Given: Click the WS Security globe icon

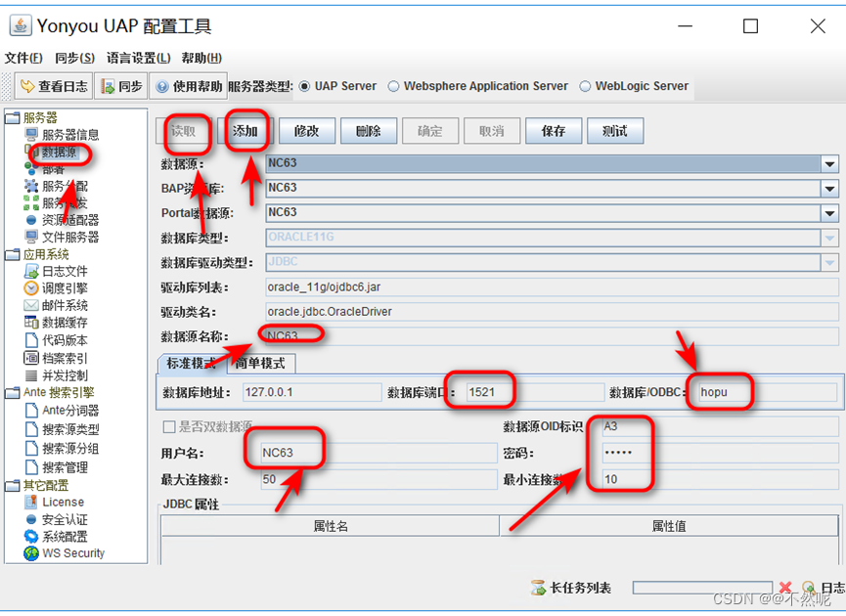Looking at the screenshot, I should (x=31, y=553).
